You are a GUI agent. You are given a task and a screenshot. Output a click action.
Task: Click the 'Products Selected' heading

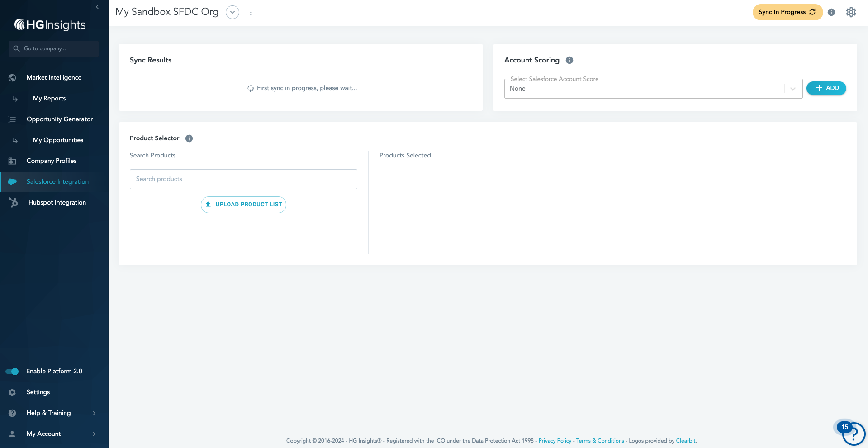pos(405,155)
